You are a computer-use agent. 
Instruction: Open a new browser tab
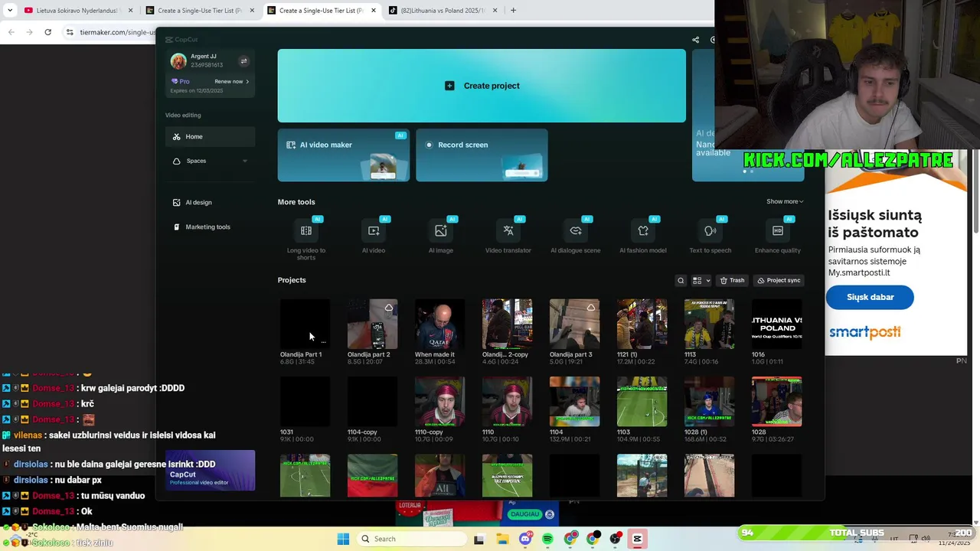(513, 11)
